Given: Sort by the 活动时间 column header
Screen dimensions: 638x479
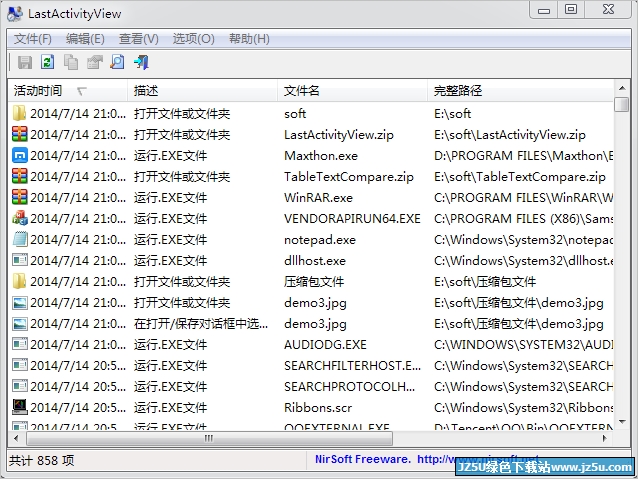Looking at the screenshot, I should [x=68, y=90].
